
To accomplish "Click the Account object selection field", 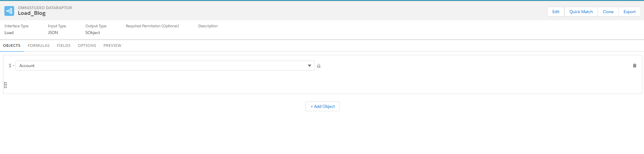I will click(x=162, y=66).
